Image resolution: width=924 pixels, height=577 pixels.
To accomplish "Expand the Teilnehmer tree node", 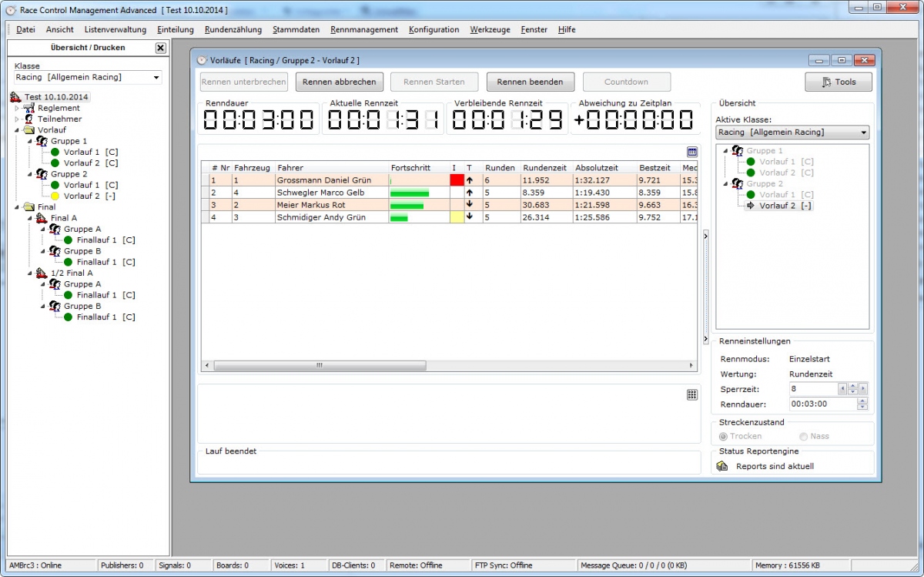I will 18,119.
